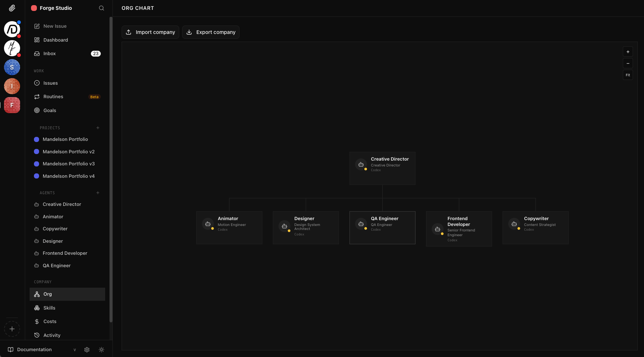Open the version selector next to Documentation
This screenshot has width=644, height=357.
click(x=75, y=349)
